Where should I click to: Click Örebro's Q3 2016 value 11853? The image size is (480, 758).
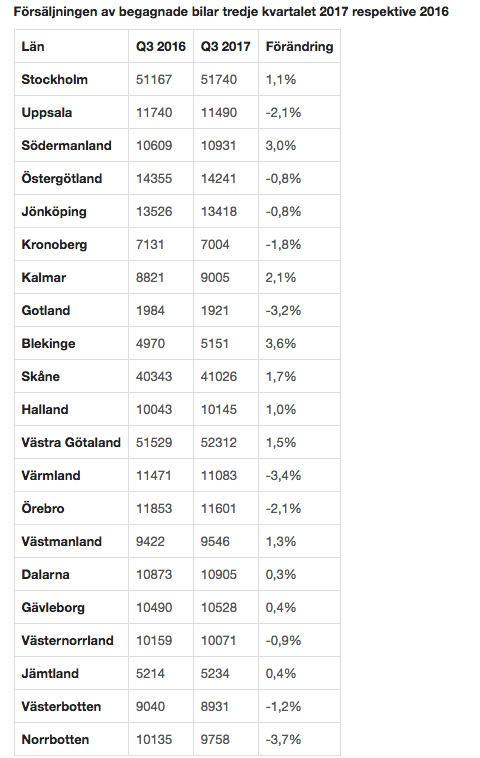(154, 508)
